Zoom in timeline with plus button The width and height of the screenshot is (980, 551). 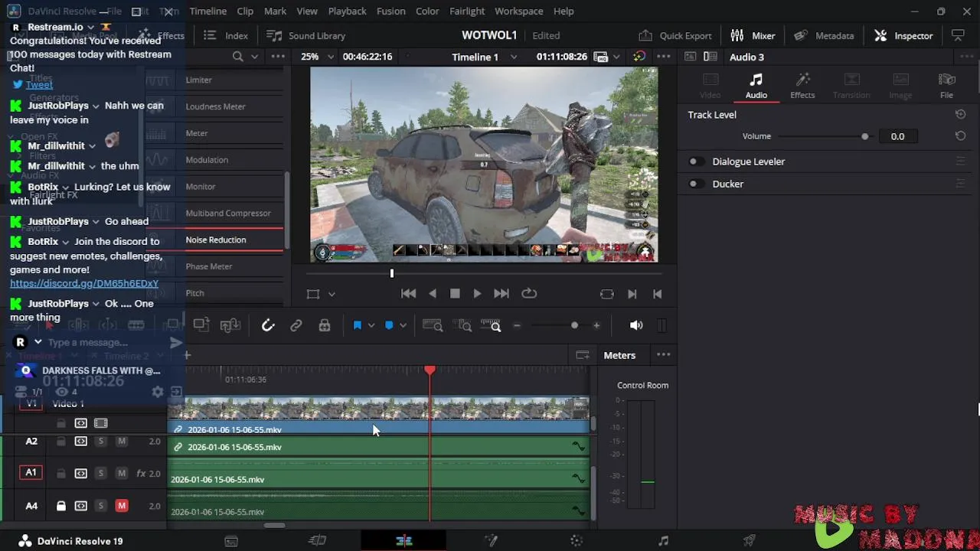(x=596, y=325)
